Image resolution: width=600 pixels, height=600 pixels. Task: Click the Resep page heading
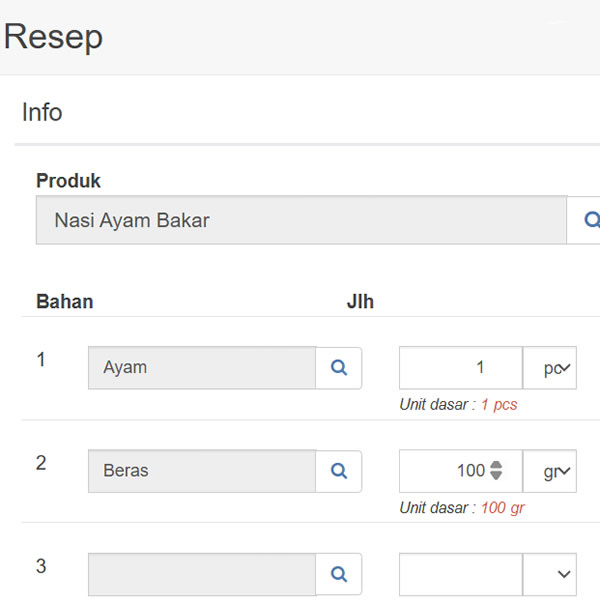(53, 37)
